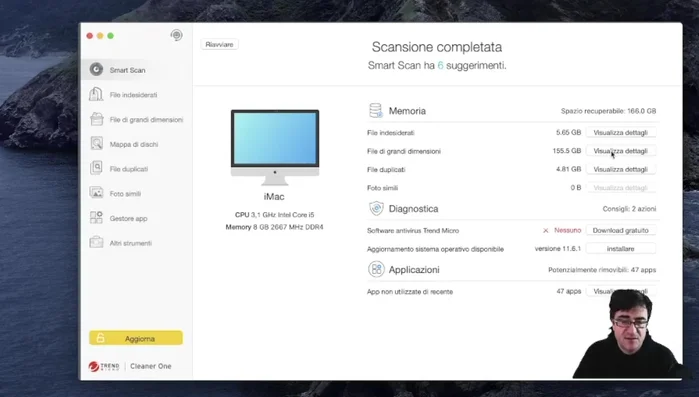Select Mappa di dischi sidebar label

(x=134, y=144)
